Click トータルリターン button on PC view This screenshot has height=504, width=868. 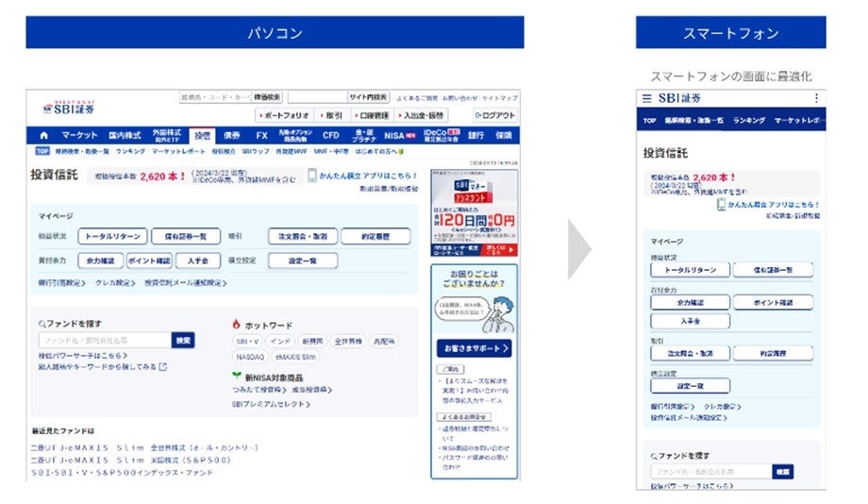pyautogui.click(x=112, y=236)
